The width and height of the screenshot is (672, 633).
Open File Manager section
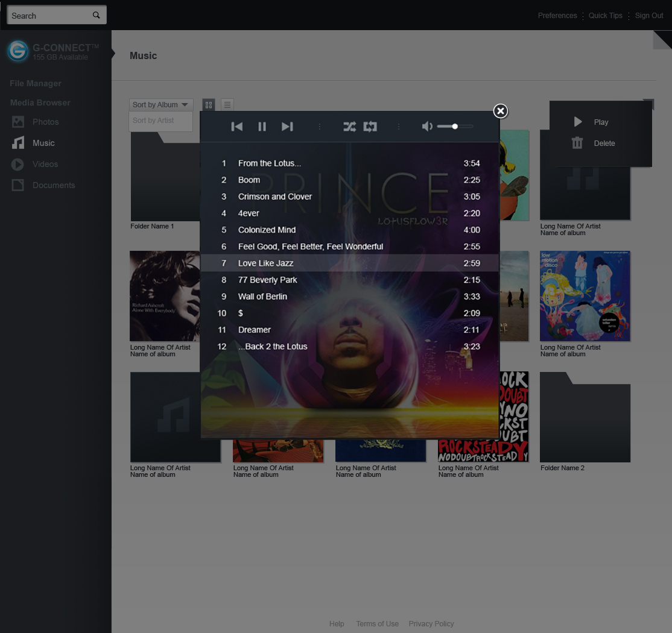(x=36, y=84)
